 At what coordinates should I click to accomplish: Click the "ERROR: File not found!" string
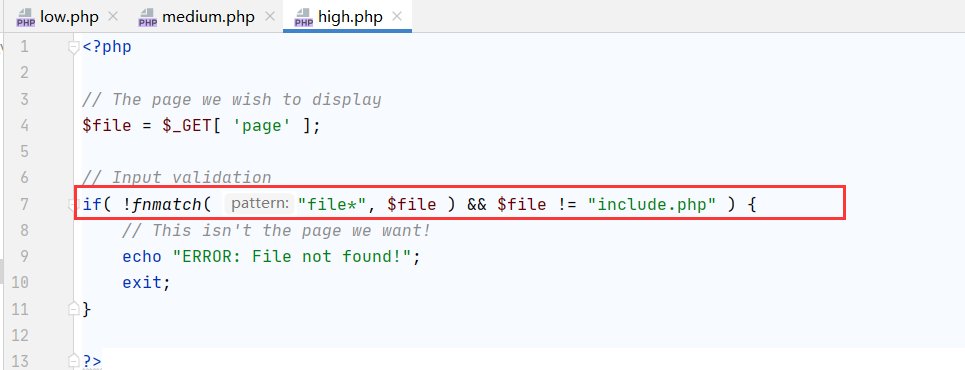[x=293, y=256]
